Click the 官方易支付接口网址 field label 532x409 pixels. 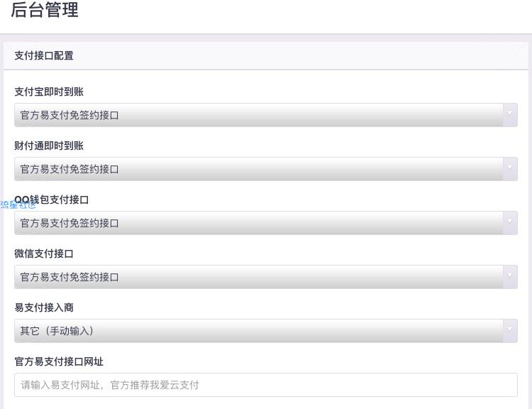59,361
